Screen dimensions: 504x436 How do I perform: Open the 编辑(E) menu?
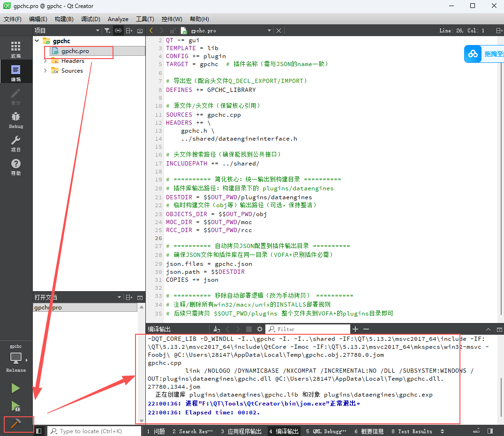coord(38,19)
